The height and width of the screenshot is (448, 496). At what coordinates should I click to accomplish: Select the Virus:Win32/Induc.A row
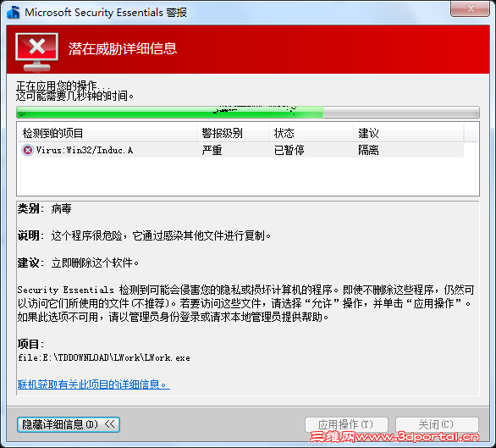pos(241,150)
